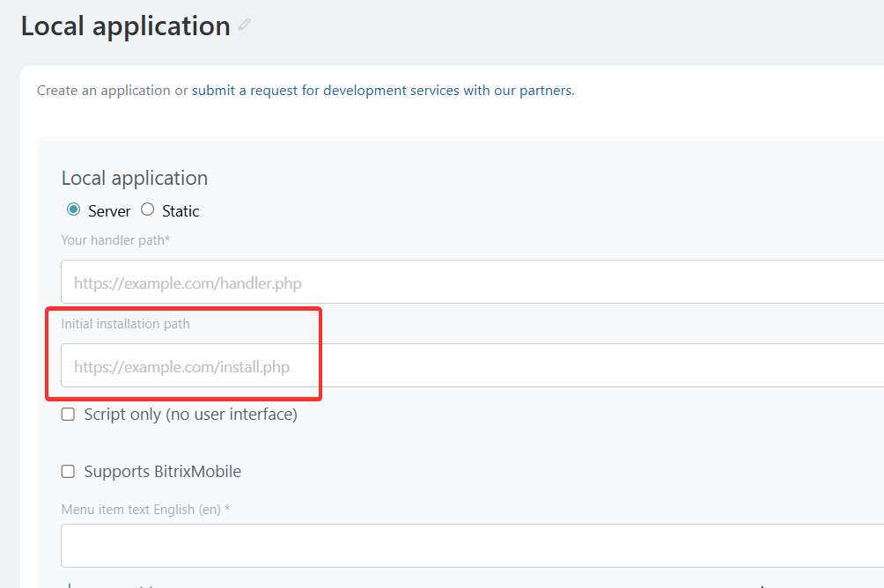Select the Server radio button
The height and width of the screenshot is (588, 884).
[x=73, y=209]
